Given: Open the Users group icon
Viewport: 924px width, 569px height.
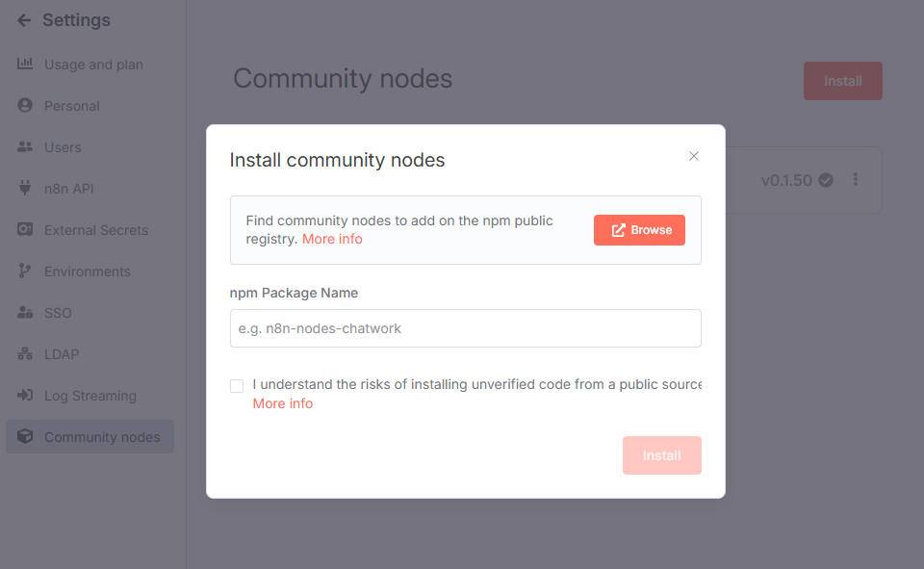Looking at the screenshot, I should pos(25,146).
